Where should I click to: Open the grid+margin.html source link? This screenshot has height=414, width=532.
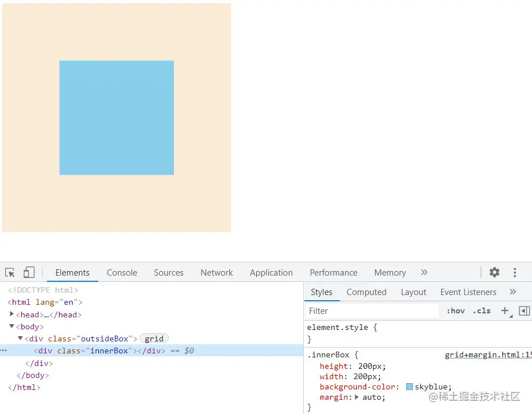click(x=488, y=355)
